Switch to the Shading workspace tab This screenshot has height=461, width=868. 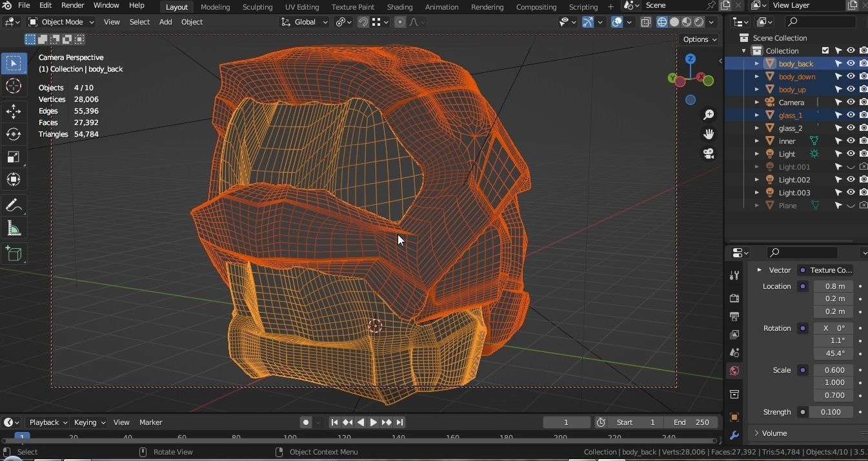tap(399, 6)
